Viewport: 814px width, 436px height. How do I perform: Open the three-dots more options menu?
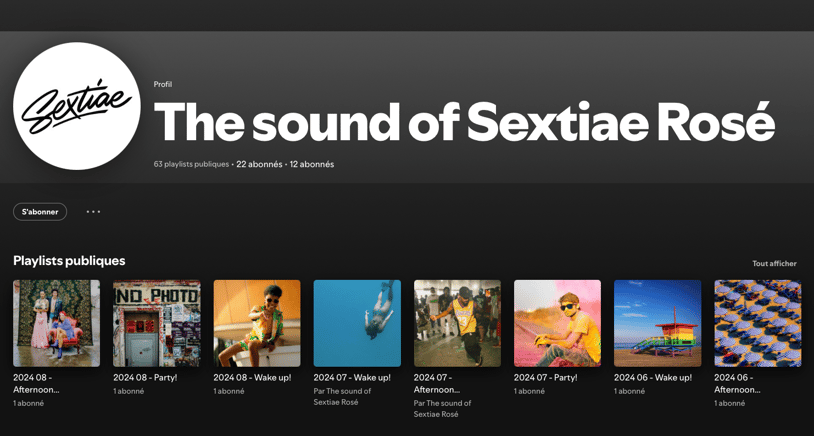pyautogui.click(x=93, y=212)
